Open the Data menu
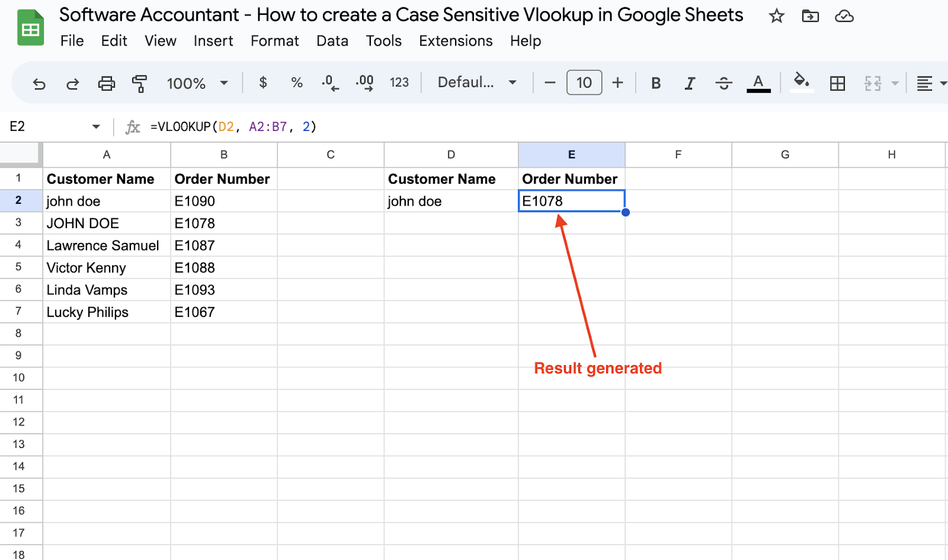Screen dimensions: 948x560 click(332, 41)
